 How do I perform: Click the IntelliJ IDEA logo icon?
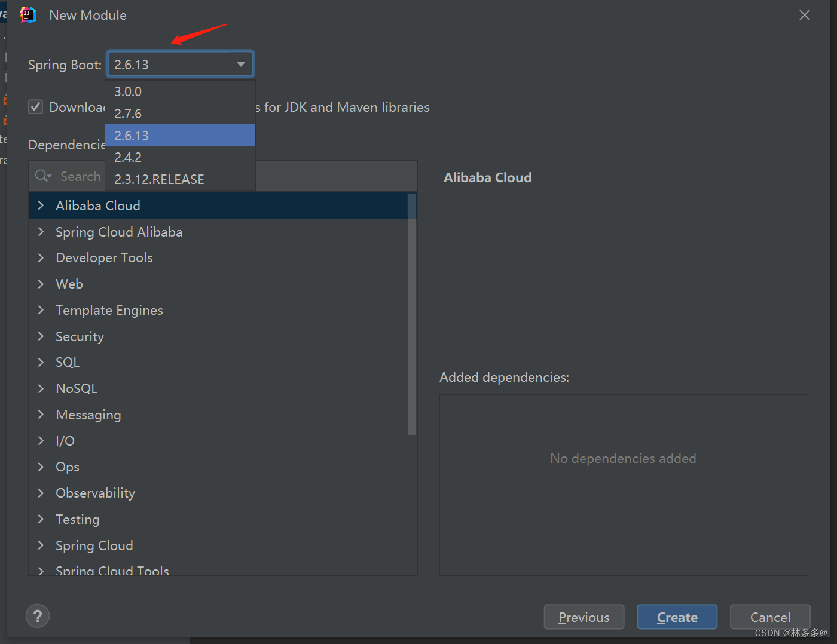(28, 15)
